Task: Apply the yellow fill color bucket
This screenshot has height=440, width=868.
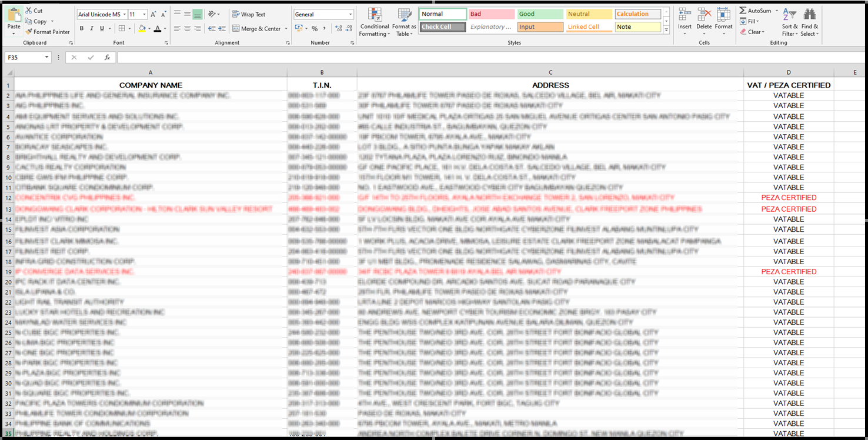Action: tap(142, 28)
